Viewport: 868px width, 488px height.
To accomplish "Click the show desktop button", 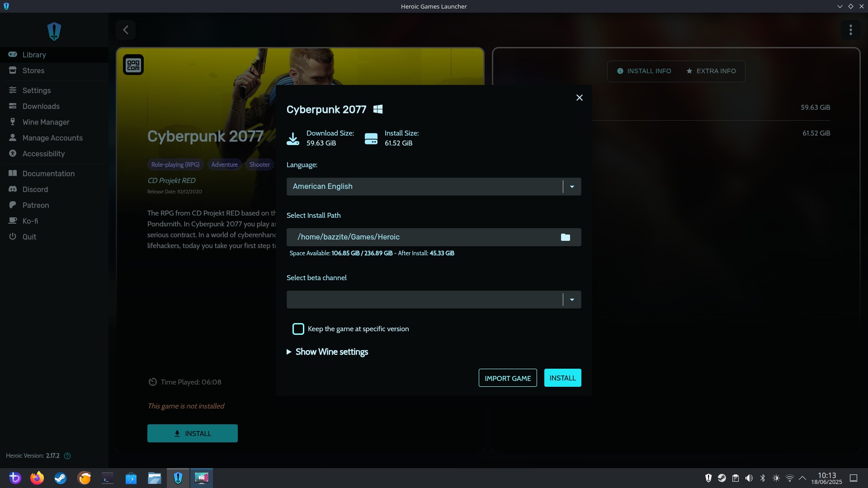I will [x=854, y=478].
